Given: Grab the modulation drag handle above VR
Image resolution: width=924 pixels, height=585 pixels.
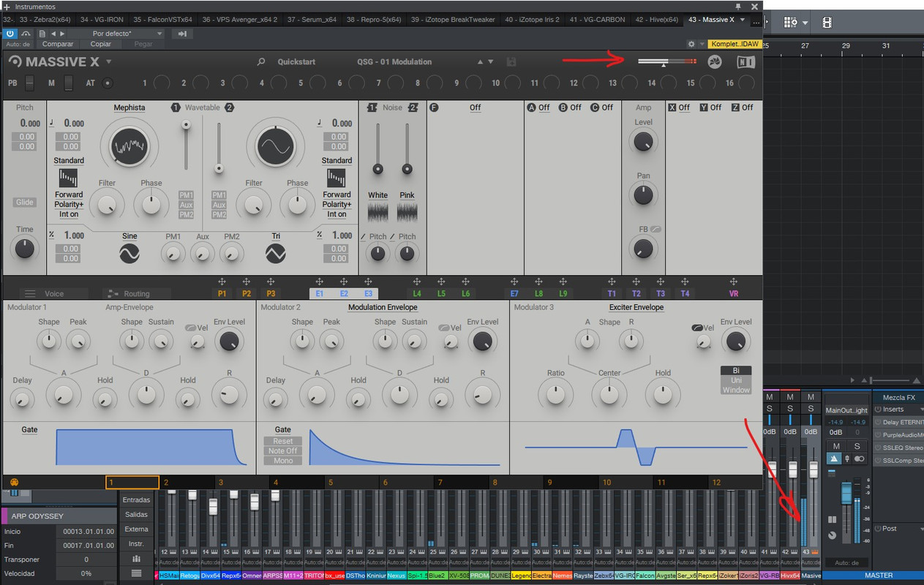Looking at the screenshot, I should [x=734, y=282].
